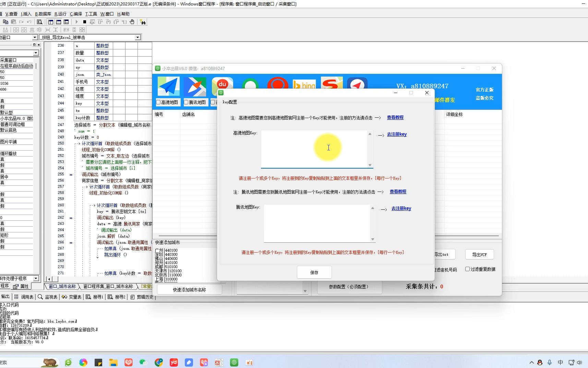Open the V.查看 menu
Screen dimensions: 588x368
point(11,14)
